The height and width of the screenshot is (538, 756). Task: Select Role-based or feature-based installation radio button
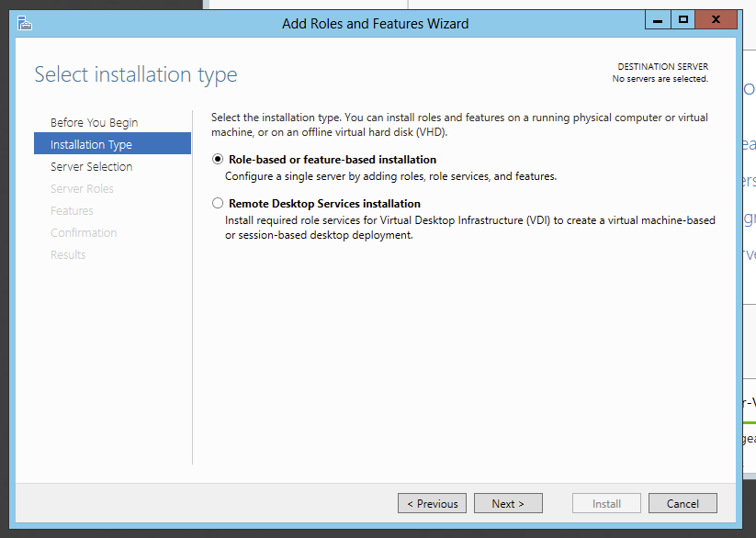pyautogui.click(x=218, y=160)
